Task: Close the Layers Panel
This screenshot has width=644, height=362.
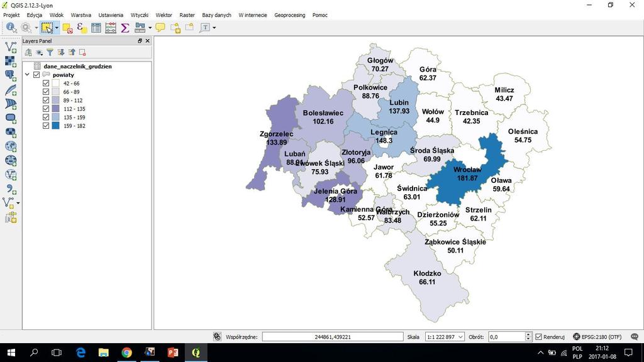Action: click(147, 41)
